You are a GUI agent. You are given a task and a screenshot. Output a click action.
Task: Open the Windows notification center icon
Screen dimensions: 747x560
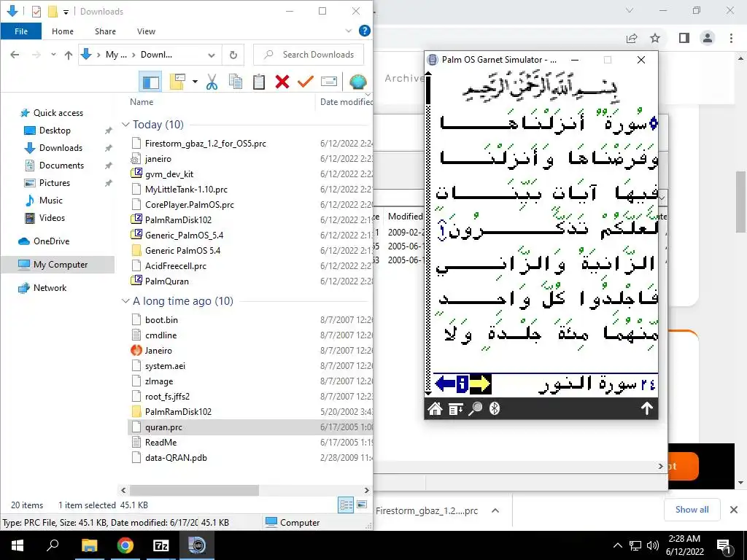coord(724,546)
